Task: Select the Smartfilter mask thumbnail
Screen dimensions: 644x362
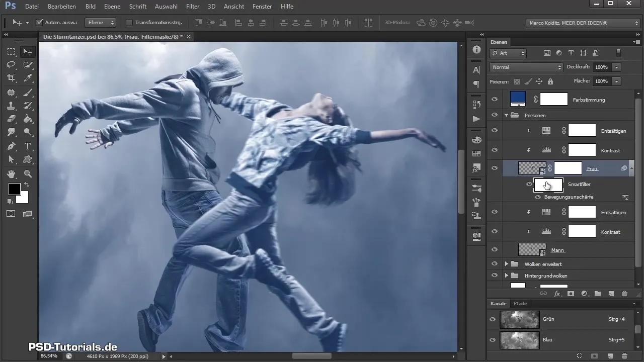Action: [548, 185]
